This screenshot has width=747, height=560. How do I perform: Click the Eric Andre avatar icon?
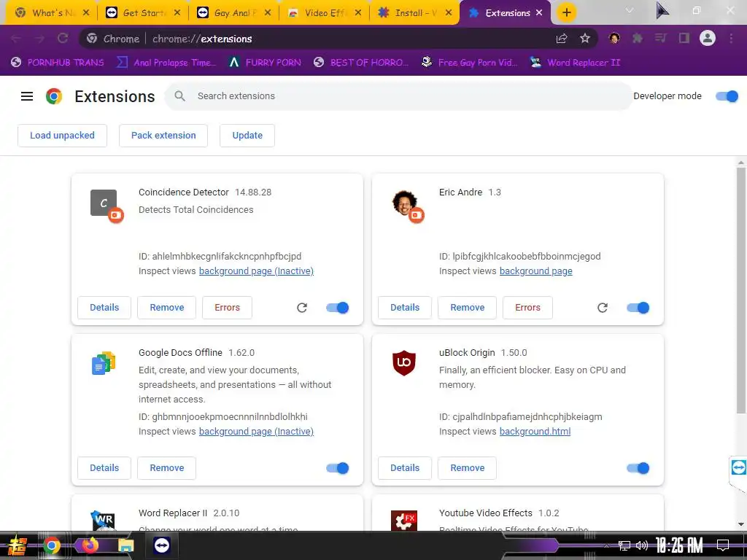[404, 203]
